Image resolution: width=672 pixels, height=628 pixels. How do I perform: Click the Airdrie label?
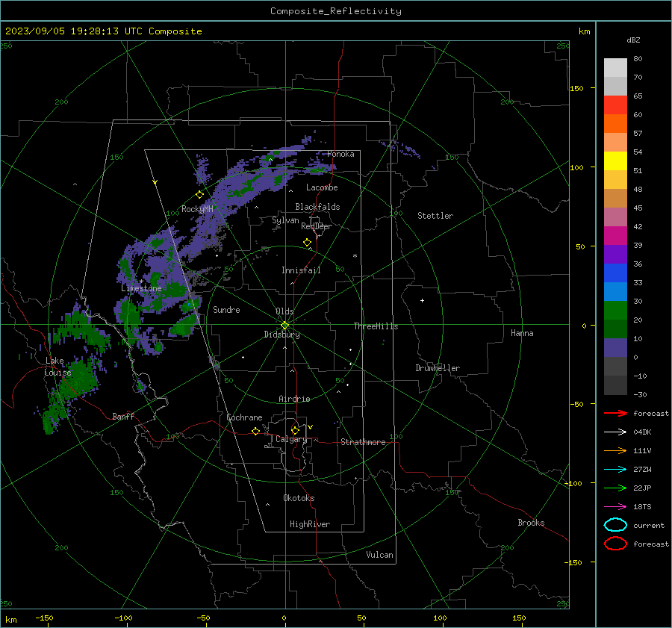coord(294,399)
